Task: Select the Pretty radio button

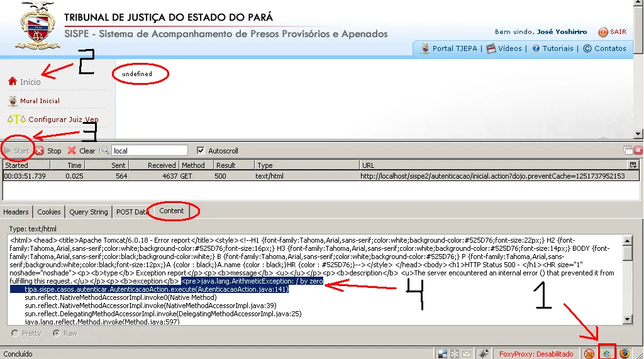Action: click(x=15, y=333)
